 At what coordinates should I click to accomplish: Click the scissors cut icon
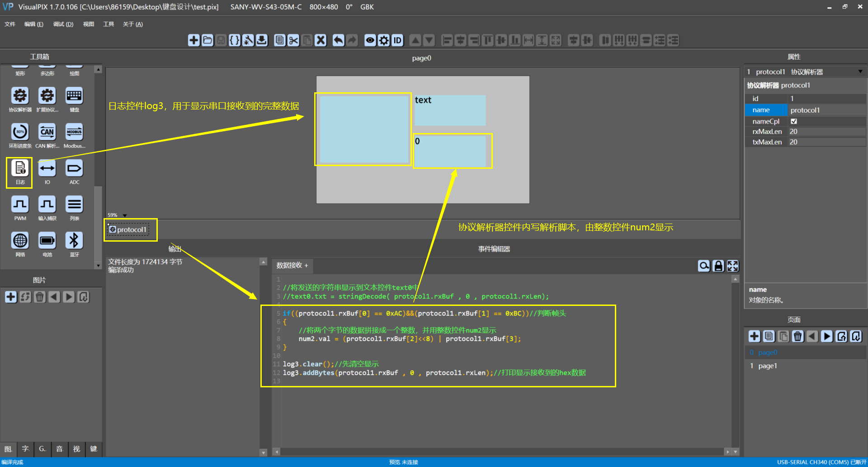point(293,40)
